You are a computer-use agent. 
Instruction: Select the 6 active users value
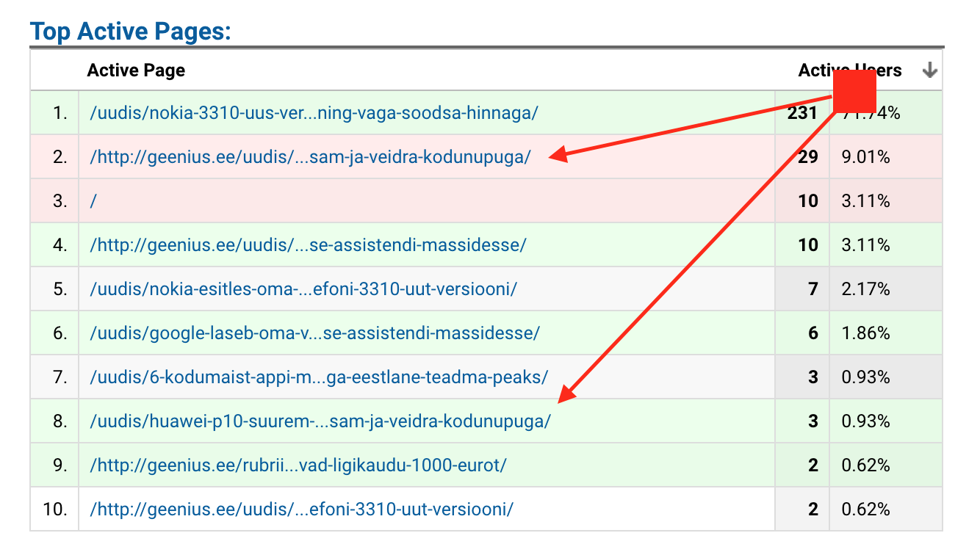[x=813, y=333]
